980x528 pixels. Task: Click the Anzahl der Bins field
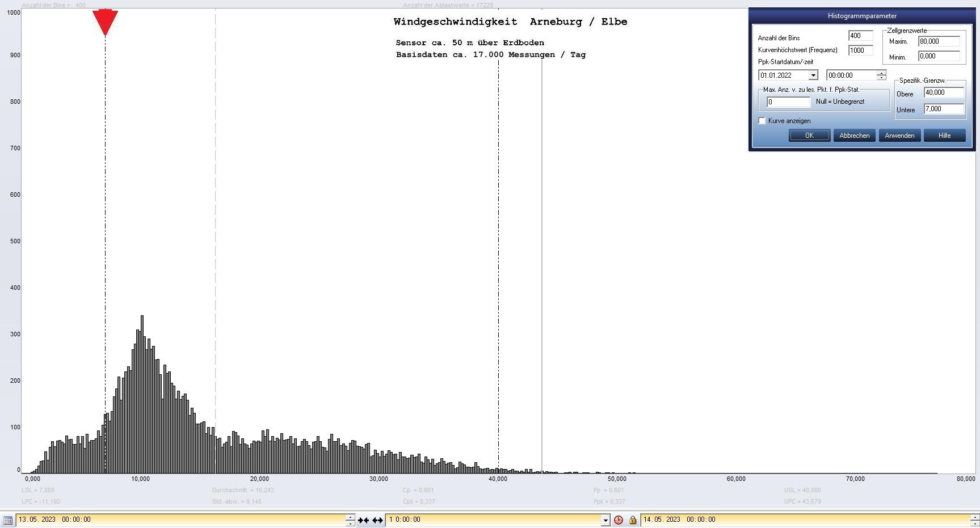[860, 36]
